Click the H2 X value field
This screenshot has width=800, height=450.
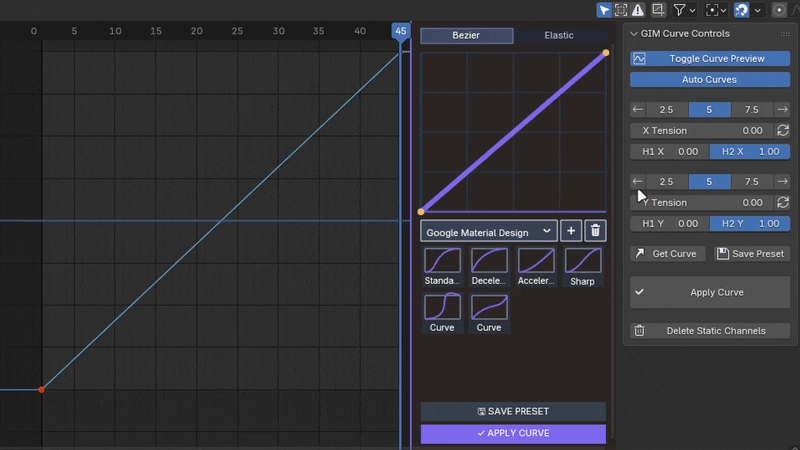point(750,152)
